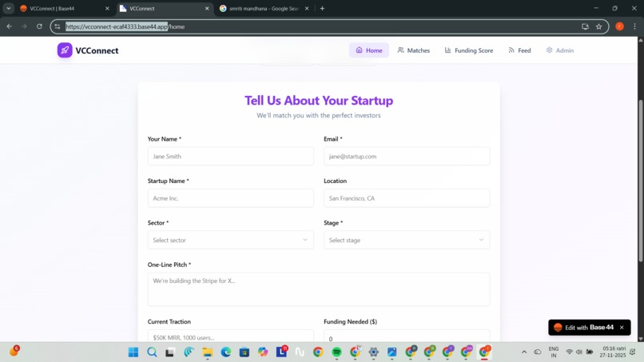Click the 'One-Line Pitch *' label
This screenshot has width=644, height=362.
(169, 265)
